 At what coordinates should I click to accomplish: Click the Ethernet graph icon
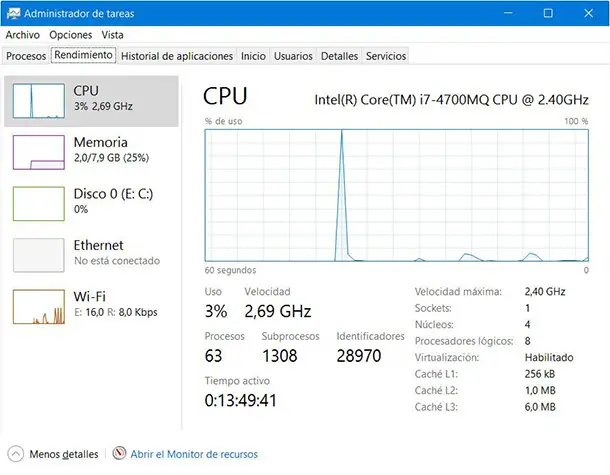coord(37,254)
